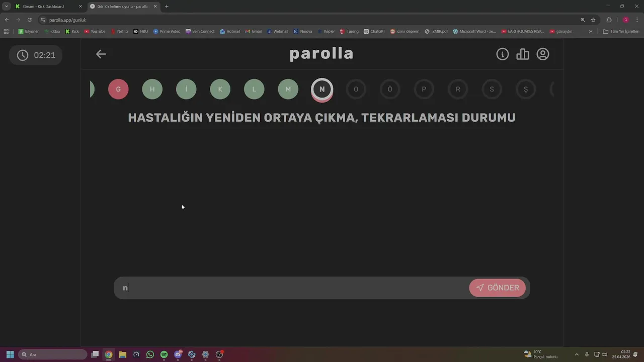This screenshot has height=362, width=644.
Task: Open a new browser tab
Action: pos(167,7)
